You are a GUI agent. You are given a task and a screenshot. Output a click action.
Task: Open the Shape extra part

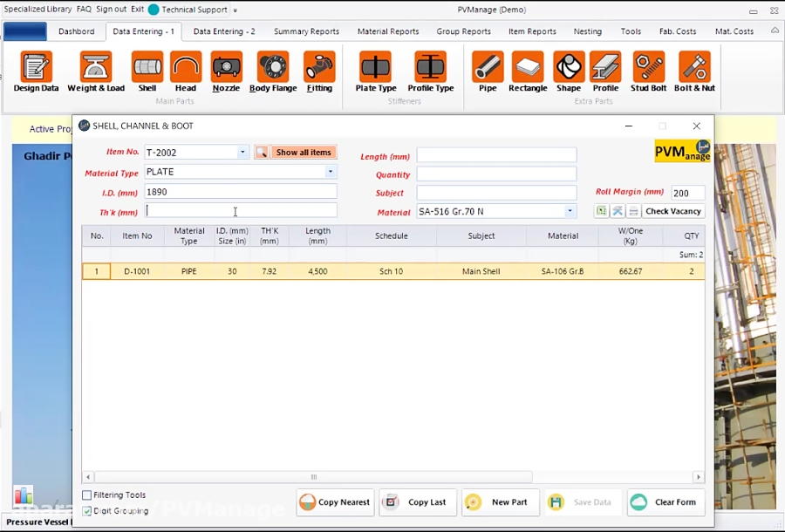pyautogui.click(x=569, y=72)
